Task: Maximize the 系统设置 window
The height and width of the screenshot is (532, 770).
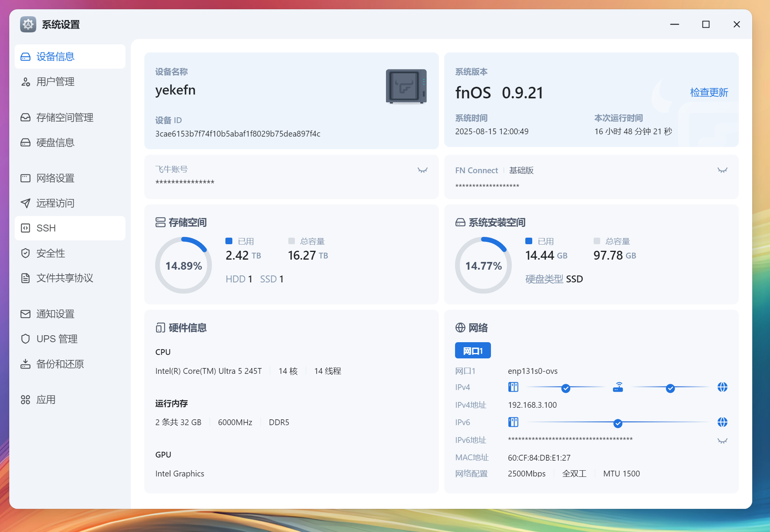Action: coord(706,24)
